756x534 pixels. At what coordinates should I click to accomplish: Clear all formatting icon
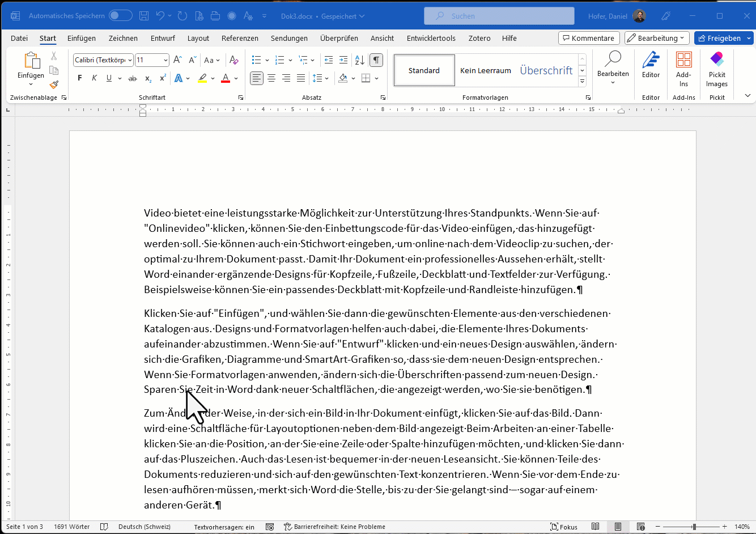pos(234,60)
